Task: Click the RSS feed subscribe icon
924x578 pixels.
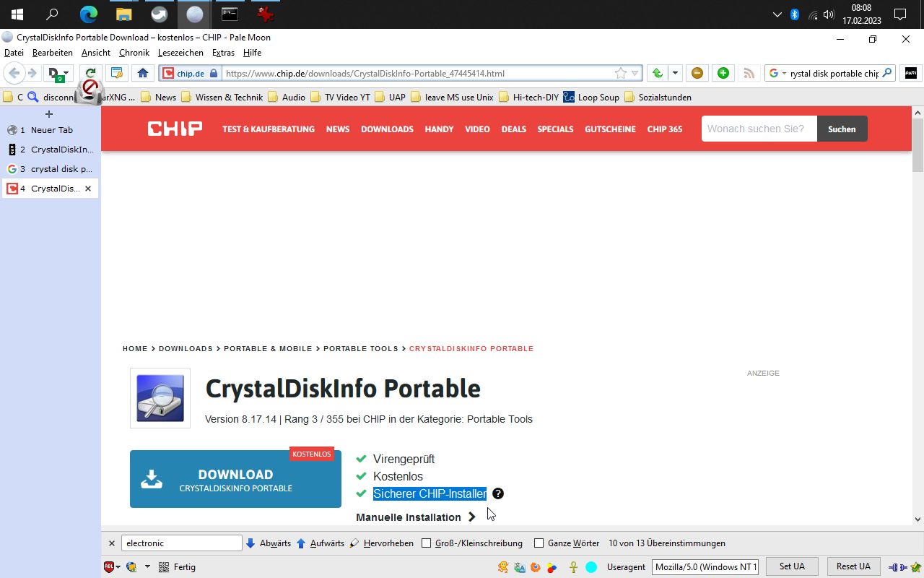Action: [x=749, y=73]
